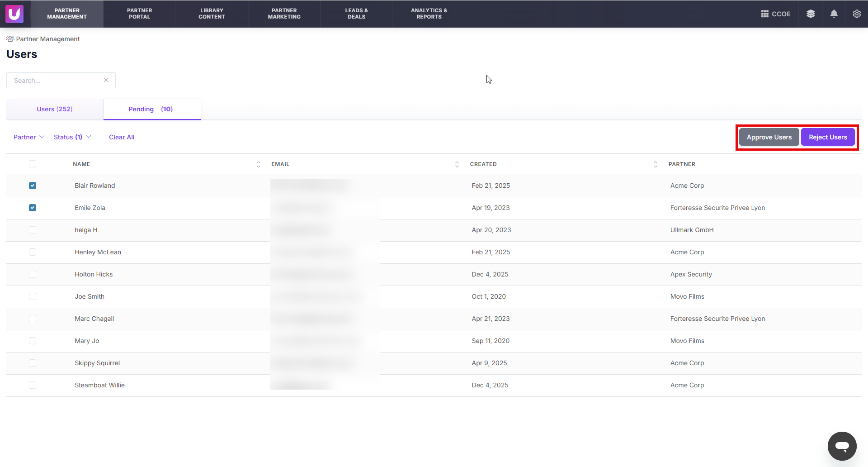
Task: Open the settings gear icon
Action: pyautogui.click(x=857, y=14)
